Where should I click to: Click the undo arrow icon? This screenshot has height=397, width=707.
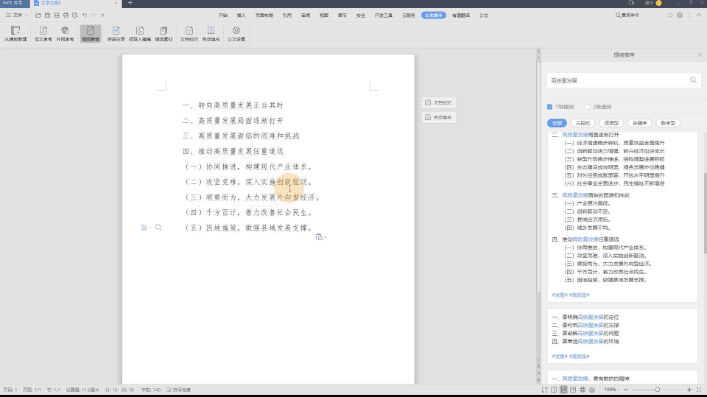tap(84, 15)
